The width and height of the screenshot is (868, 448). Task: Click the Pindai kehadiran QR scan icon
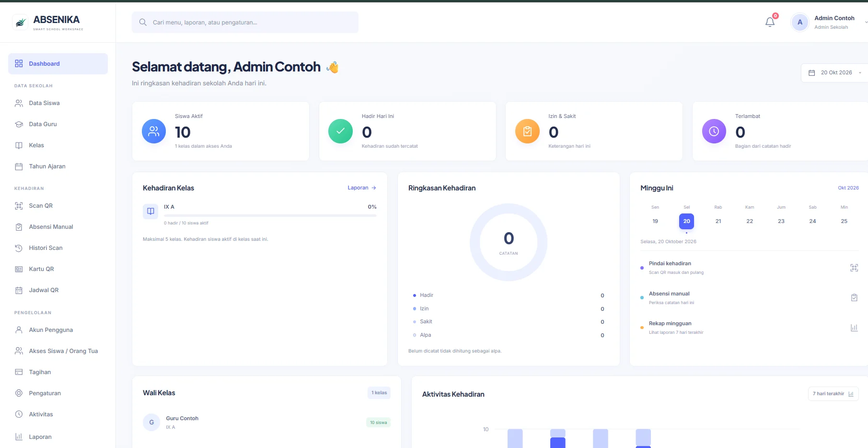(854, 268)
